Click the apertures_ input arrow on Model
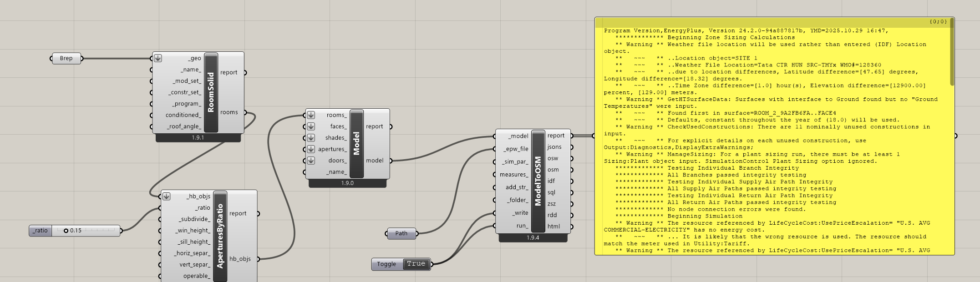The height and width of the screenshot is (282, 980). (x=311, y=149)
